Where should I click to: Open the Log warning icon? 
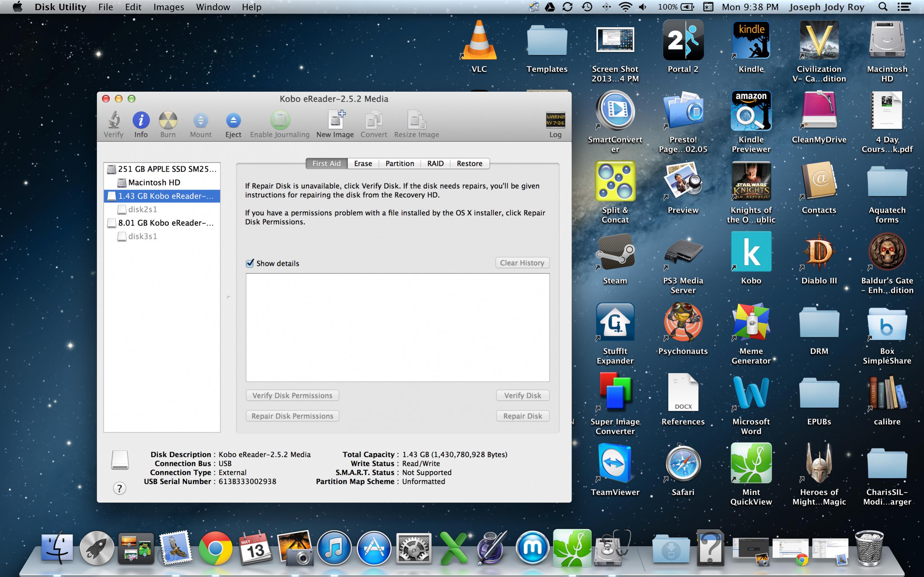[x=555, y=121]
